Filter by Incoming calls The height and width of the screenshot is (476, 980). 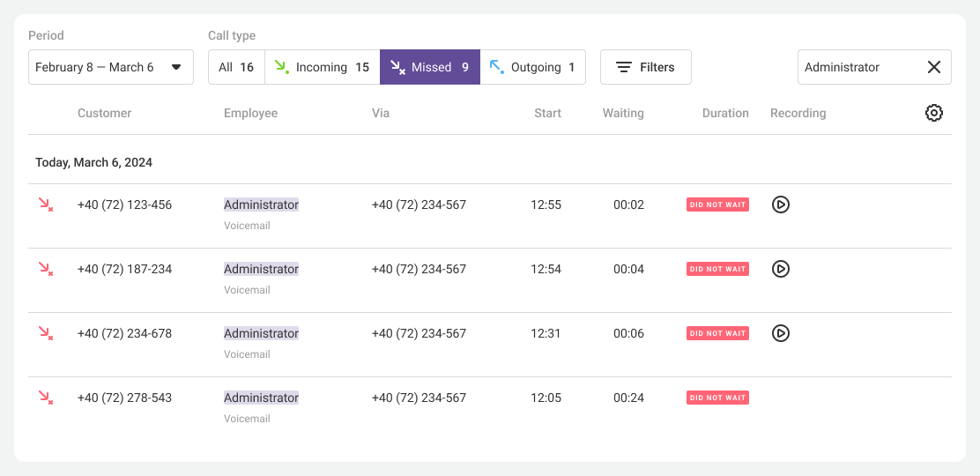coord(322,67)
